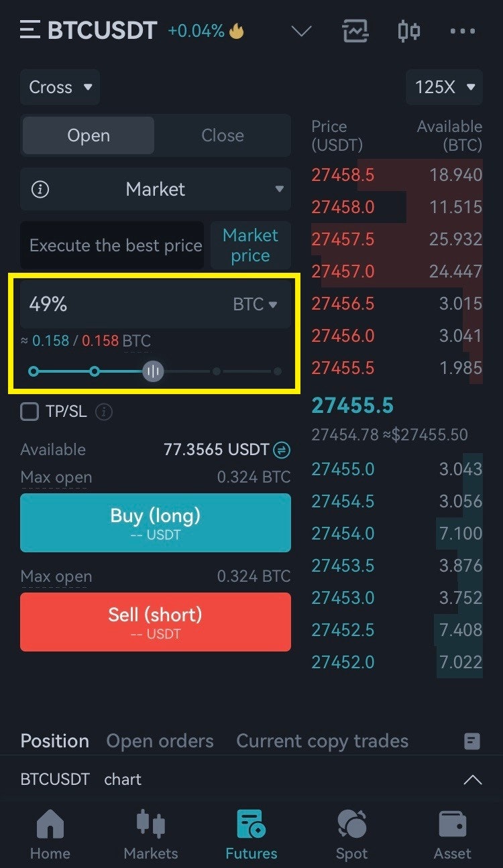The height and width of the screenshot is (868, 503).
Task: Open the three-dot more options menu
Action: [x=463, y=31]
